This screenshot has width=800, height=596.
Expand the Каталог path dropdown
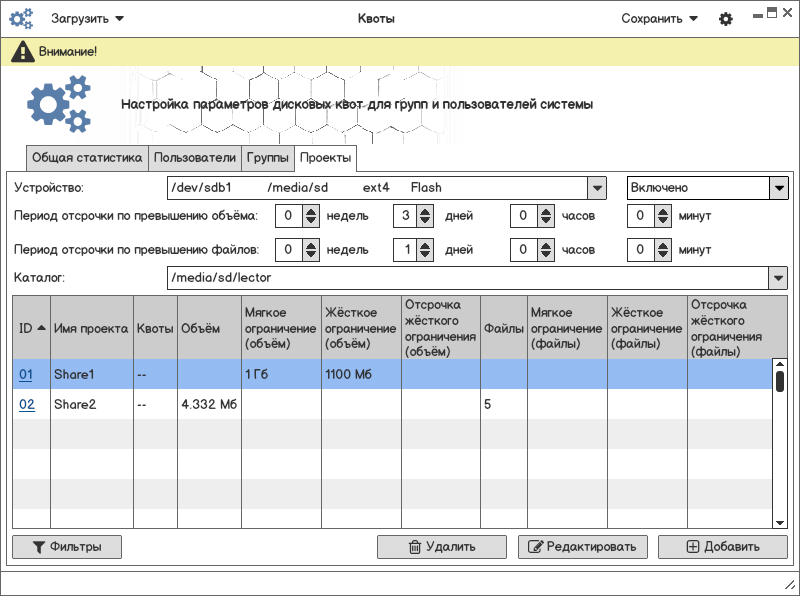pos(778,278)
